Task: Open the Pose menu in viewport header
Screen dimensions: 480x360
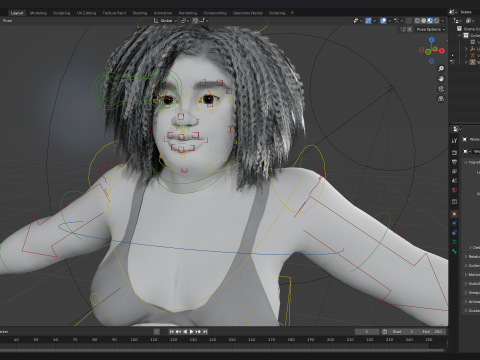Action: 7,21
